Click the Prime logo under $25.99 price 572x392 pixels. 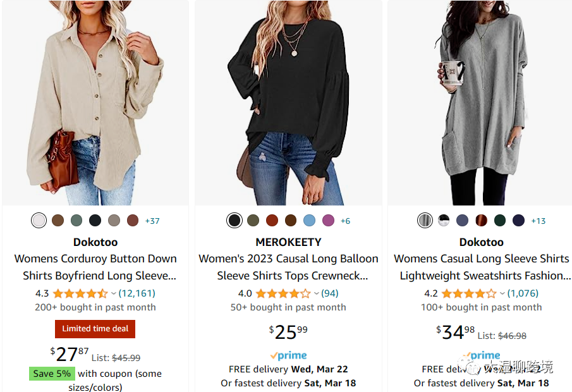(288, 356)
